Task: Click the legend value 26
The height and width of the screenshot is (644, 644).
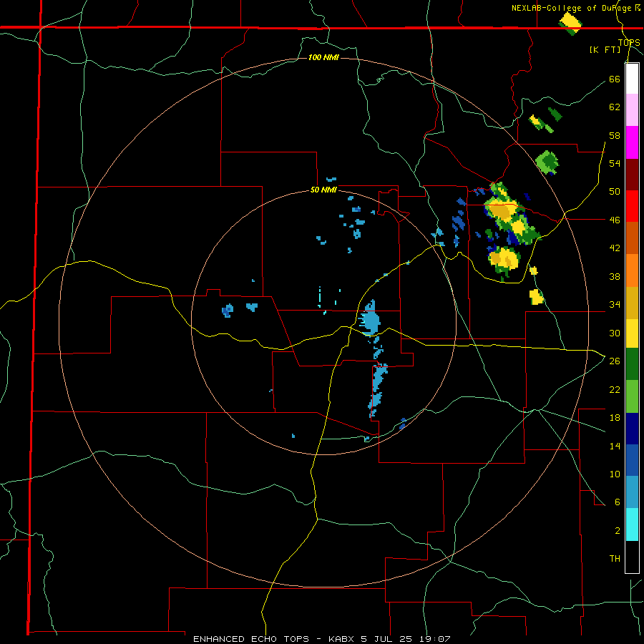Action: (615, 361)
